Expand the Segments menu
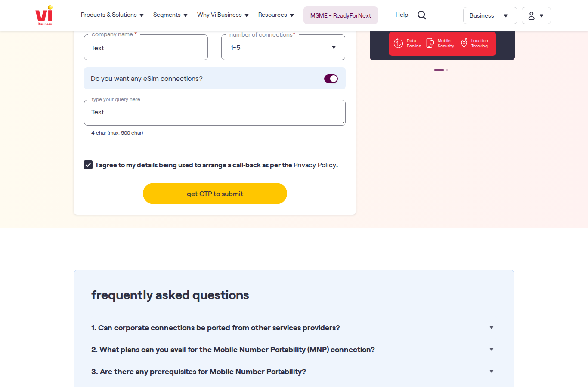This screenshot has height=387, width=588. [x=170, y=15]
